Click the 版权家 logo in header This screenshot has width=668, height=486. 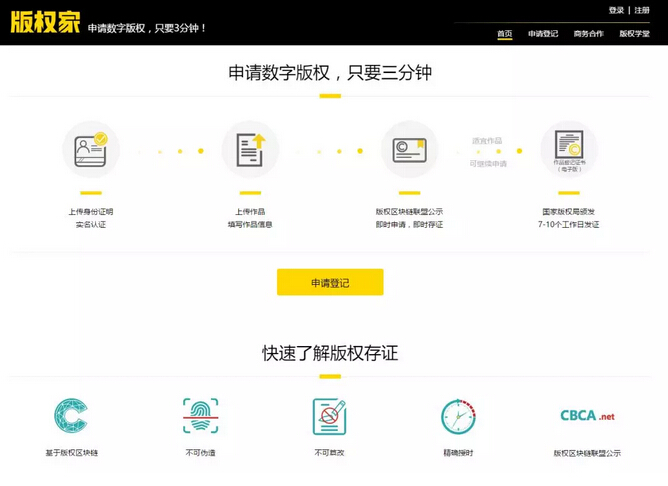tap(45, 23)
